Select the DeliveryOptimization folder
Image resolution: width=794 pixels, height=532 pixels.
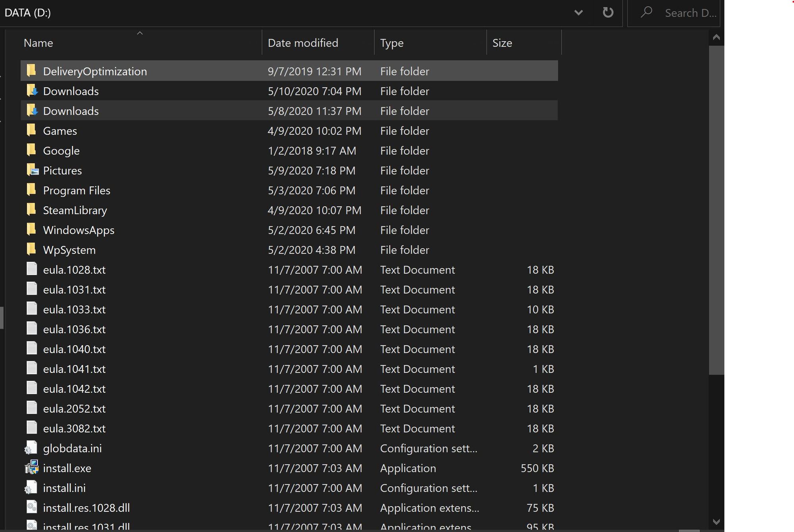click(95, 71)
